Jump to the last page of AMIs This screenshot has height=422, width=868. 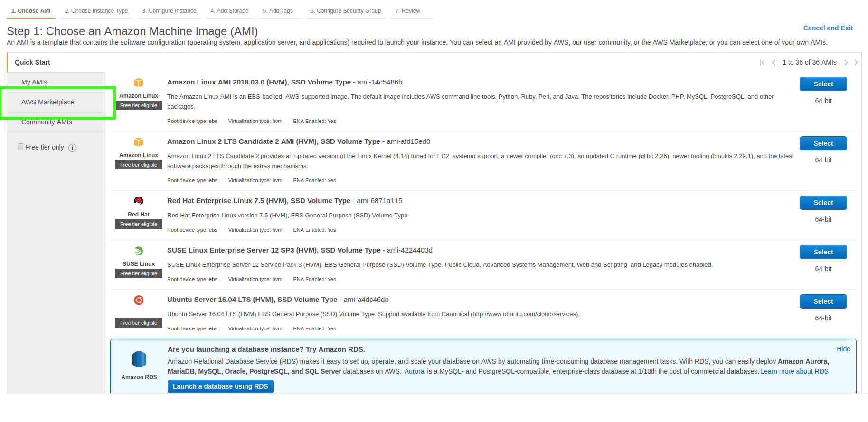tap(857, 63)
